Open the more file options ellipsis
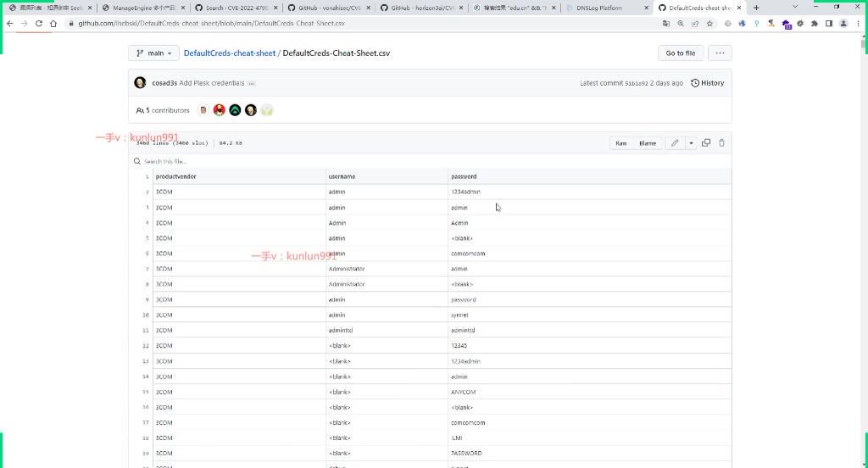Screen dimensions: 868x468 click(720, 53)
